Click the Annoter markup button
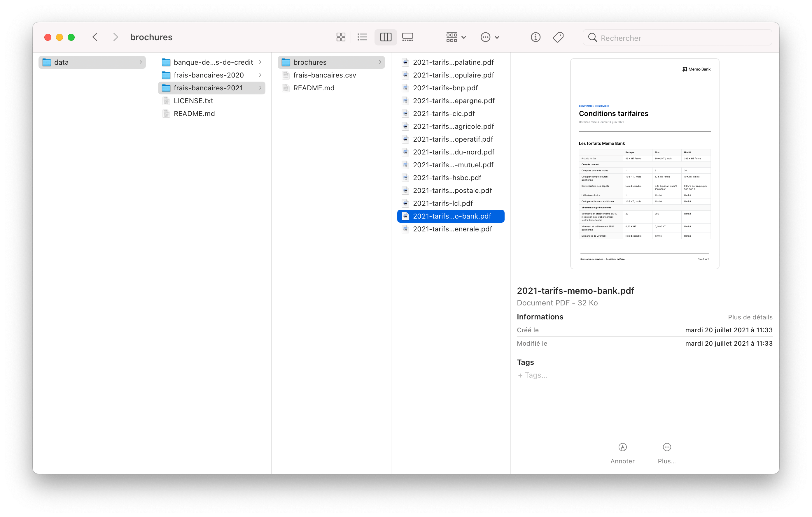Screen dimensions: 812x517 [x=622, y=453]
